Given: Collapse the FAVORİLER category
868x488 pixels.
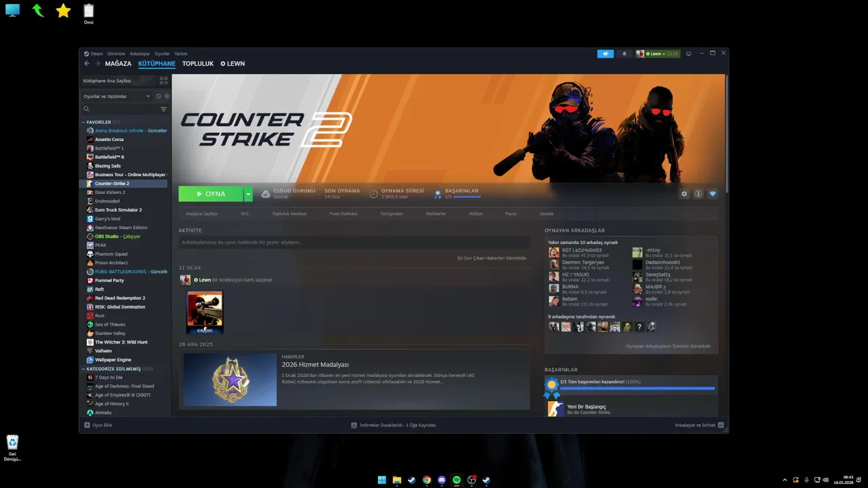Looking at the screenshot, I should tap(84, 123).
